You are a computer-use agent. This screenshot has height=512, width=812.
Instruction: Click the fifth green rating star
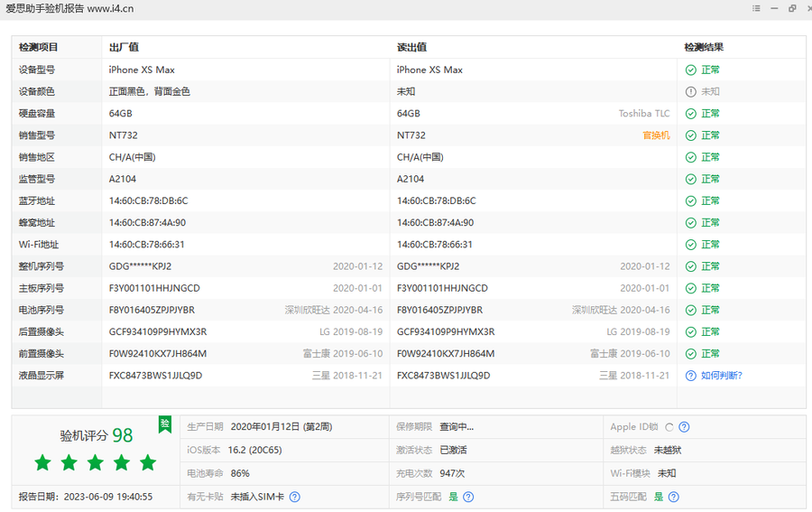click(148, 462)
